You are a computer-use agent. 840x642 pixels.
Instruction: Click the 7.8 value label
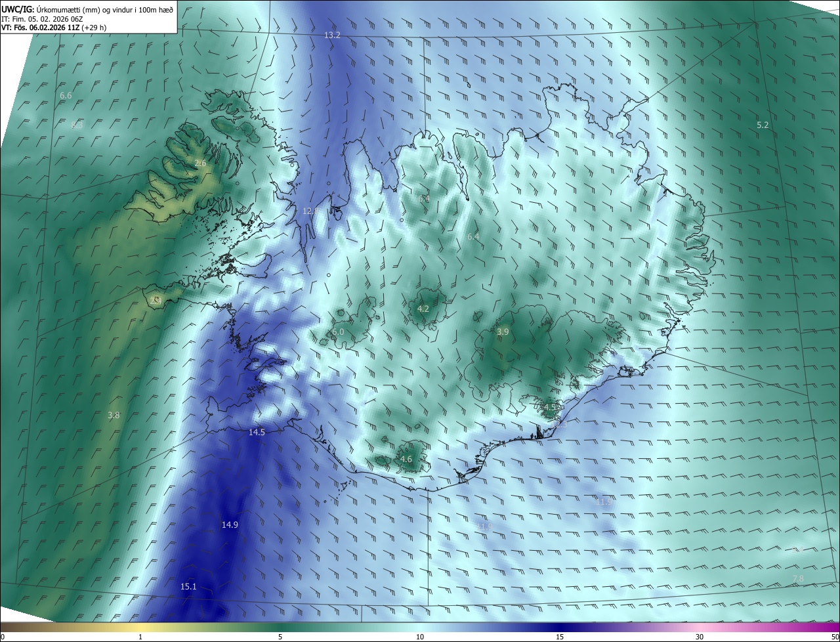[x=798, y=578]
